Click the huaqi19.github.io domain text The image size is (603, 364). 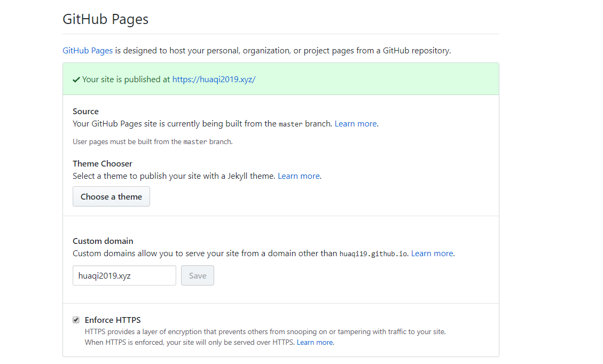click(373, 254)
